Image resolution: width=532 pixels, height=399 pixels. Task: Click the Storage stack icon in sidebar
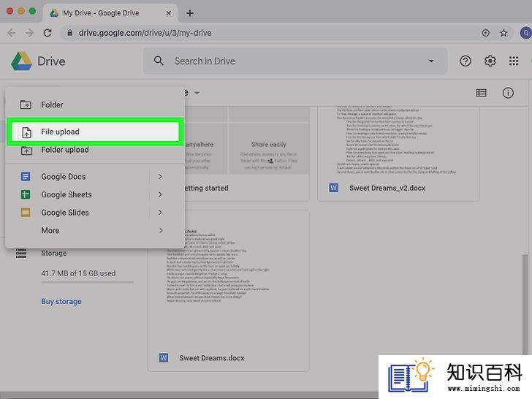(x=21, y=253)
